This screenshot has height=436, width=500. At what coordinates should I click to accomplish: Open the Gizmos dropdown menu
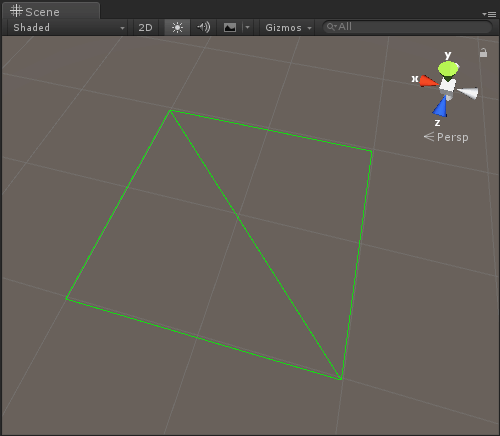(288, 27)
